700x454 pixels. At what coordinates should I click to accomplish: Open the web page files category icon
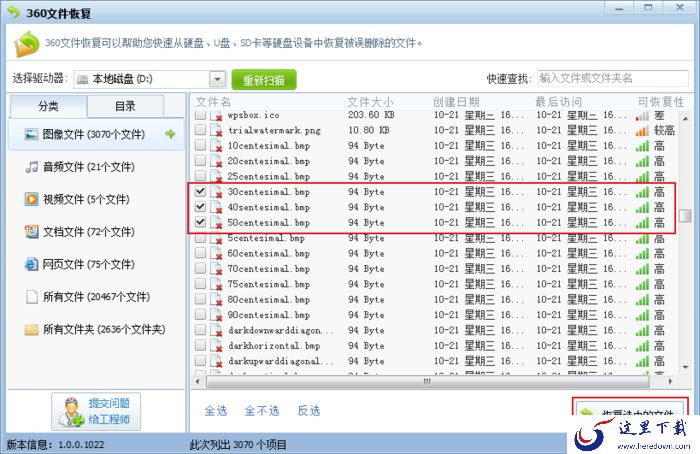[x=31, y=264]
